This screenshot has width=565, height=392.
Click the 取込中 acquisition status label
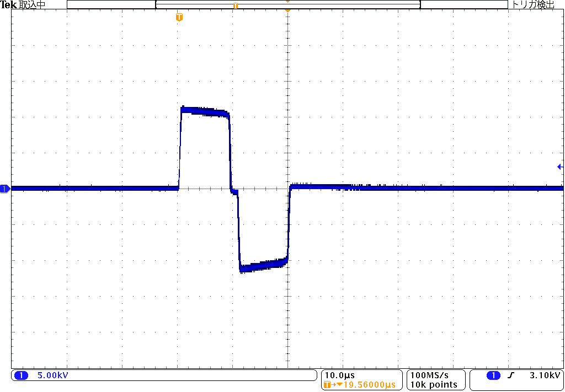point(33,5)
